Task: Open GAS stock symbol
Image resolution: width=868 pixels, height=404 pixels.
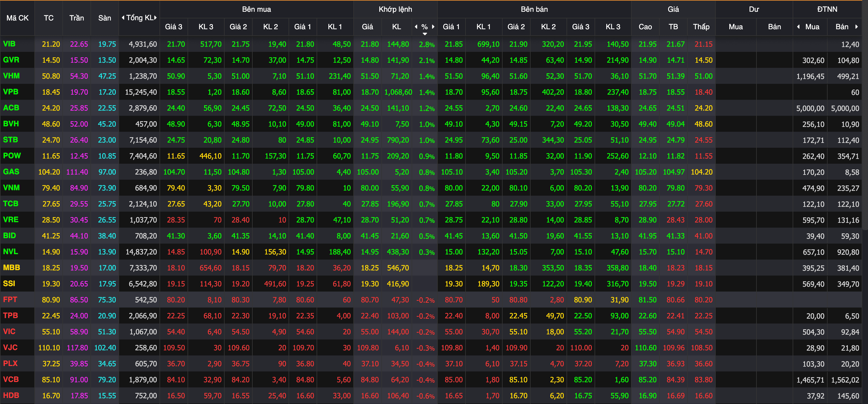Action: (11, 172)
